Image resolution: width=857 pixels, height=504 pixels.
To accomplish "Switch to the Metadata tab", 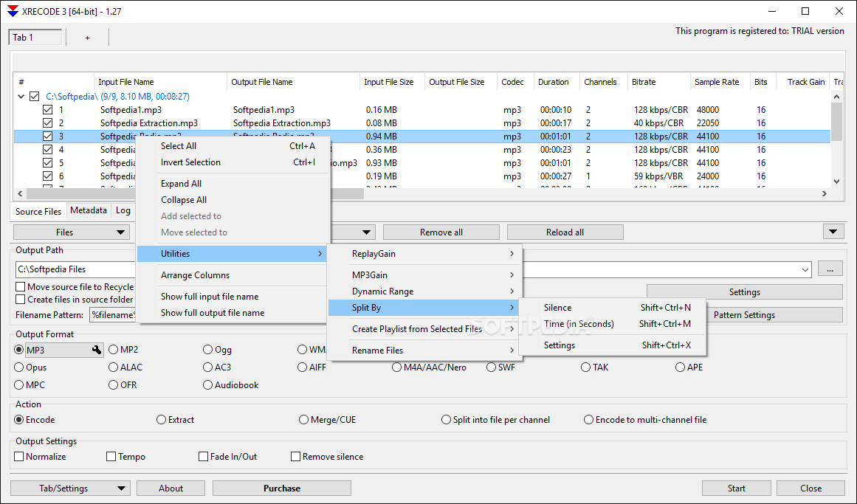I will (x=89, y=210).
